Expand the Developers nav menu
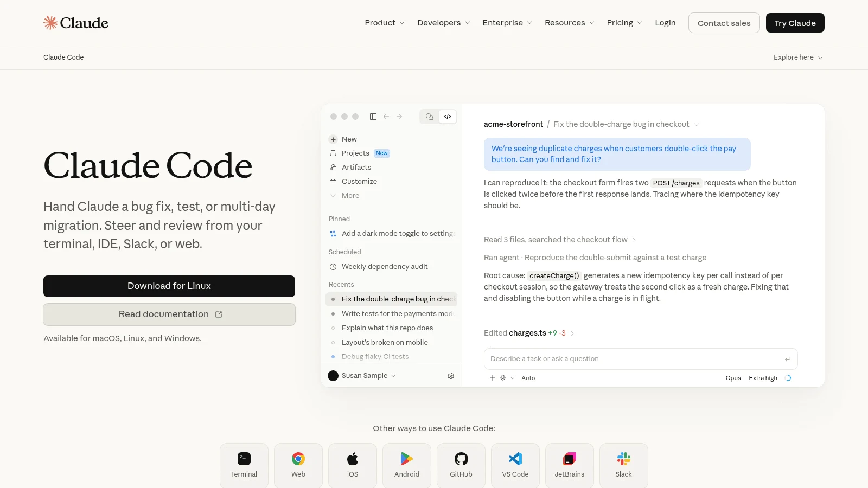 point(444,23)
